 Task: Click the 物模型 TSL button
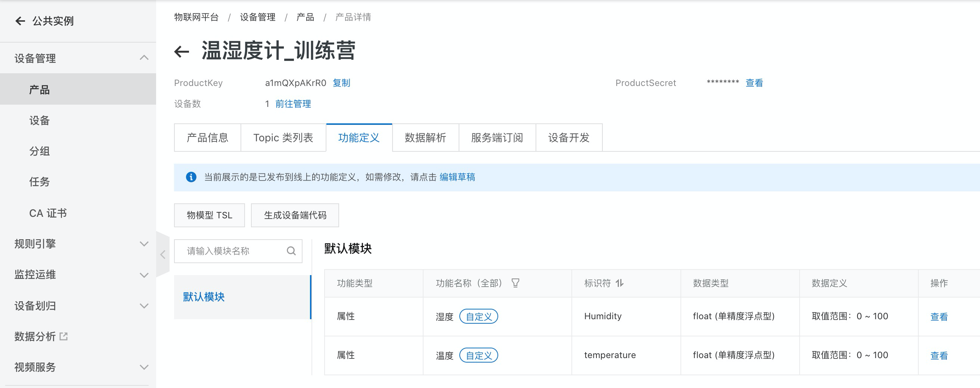click(209, 215)
